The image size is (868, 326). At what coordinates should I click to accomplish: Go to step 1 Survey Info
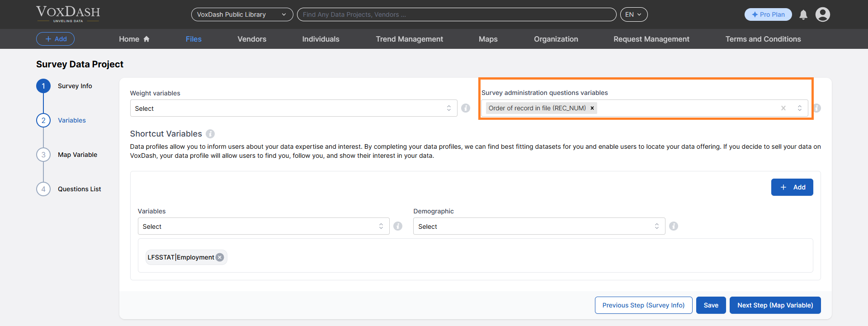pyautogui.click(x=64, y=86)
